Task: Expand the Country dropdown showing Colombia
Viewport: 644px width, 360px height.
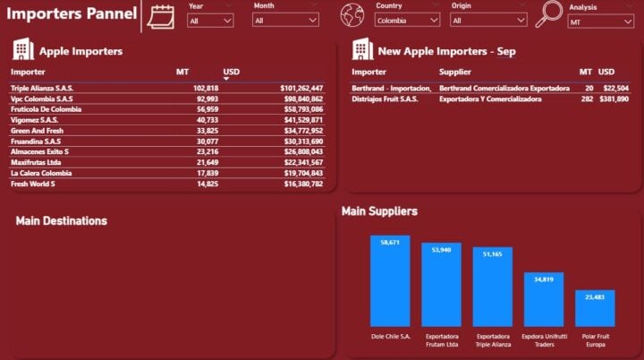Action: point(407,20)
